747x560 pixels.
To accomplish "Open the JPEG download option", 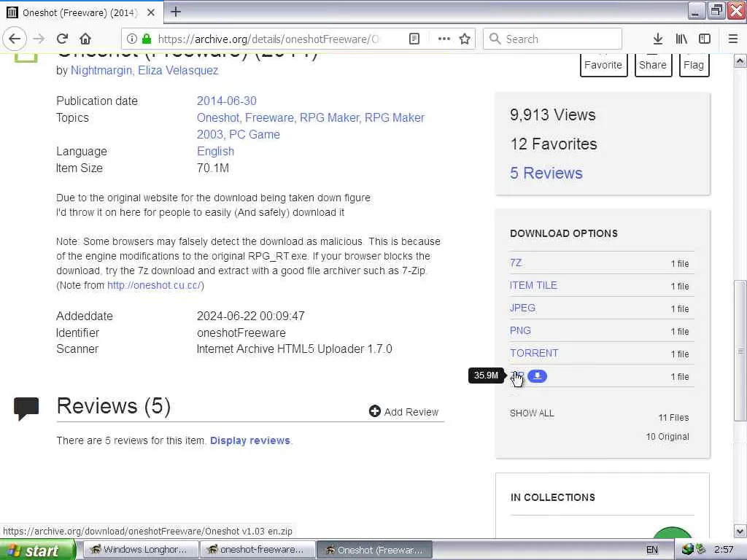I will (x=522, y=308).
